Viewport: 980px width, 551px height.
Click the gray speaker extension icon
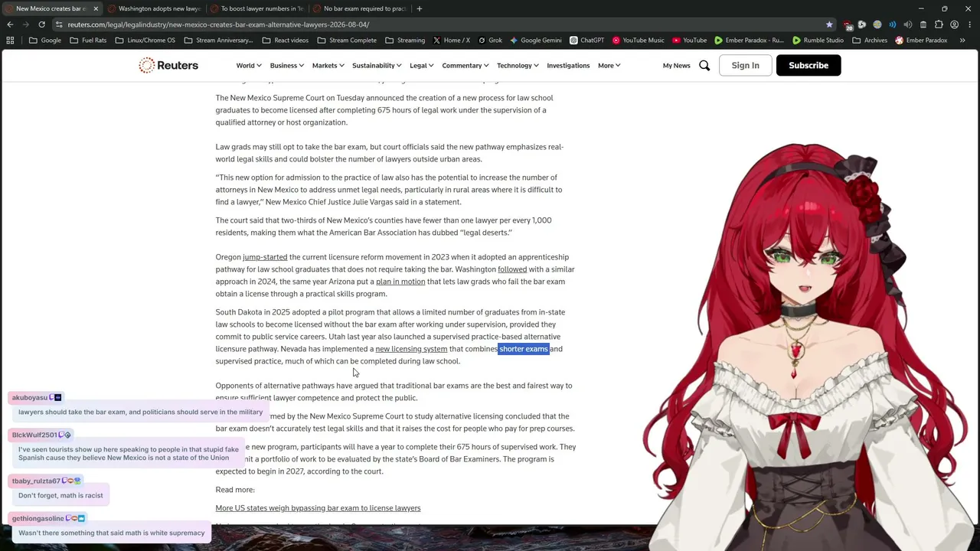point(908,24)
